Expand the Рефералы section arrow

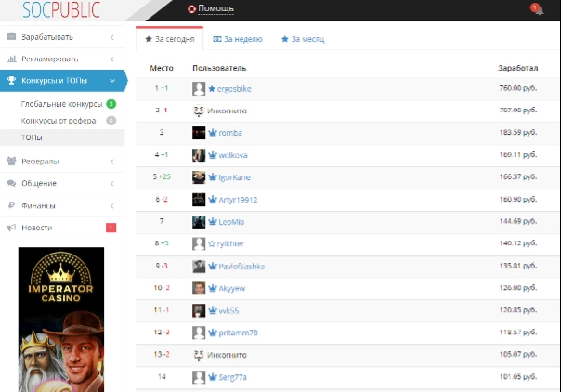click(x=112, y=162)
